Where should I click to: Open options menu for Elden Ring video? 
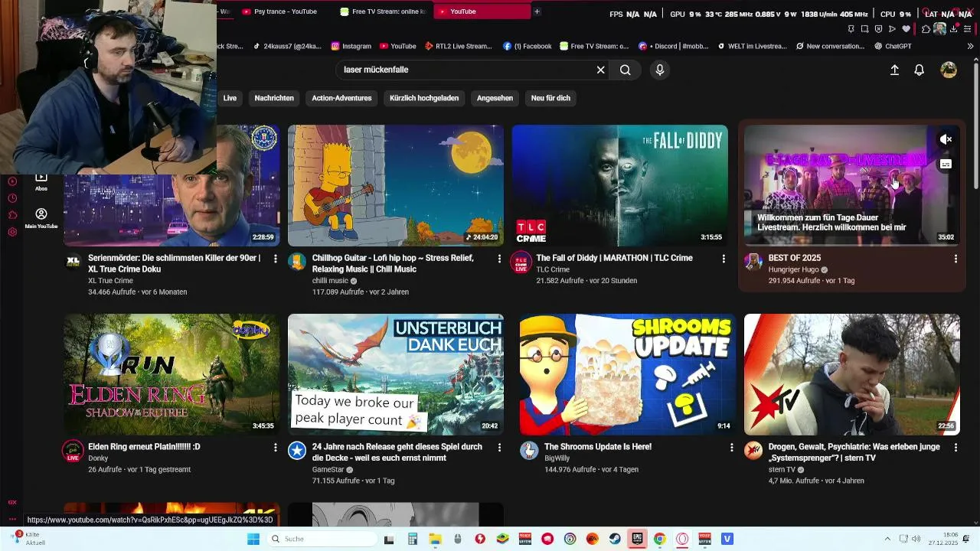(x=276, y=447)
